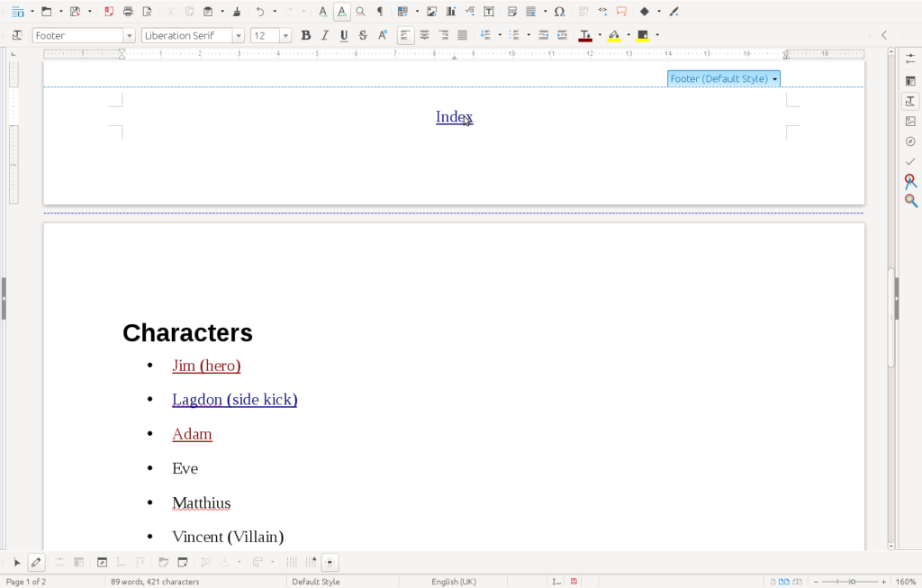Viewport: 922px width, 588px height.
Task: Click the Lagdon (side kick) hyperlink
Action: (234, 400)
